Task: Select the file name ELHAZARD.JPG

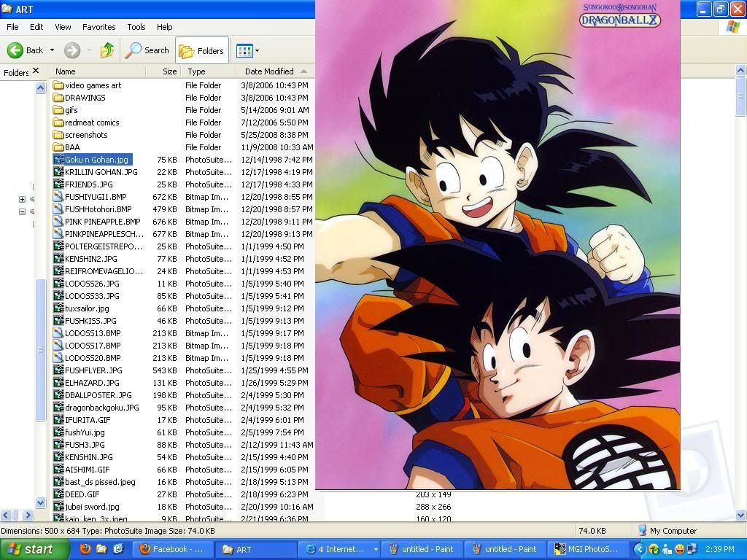Action: (91, 382)
